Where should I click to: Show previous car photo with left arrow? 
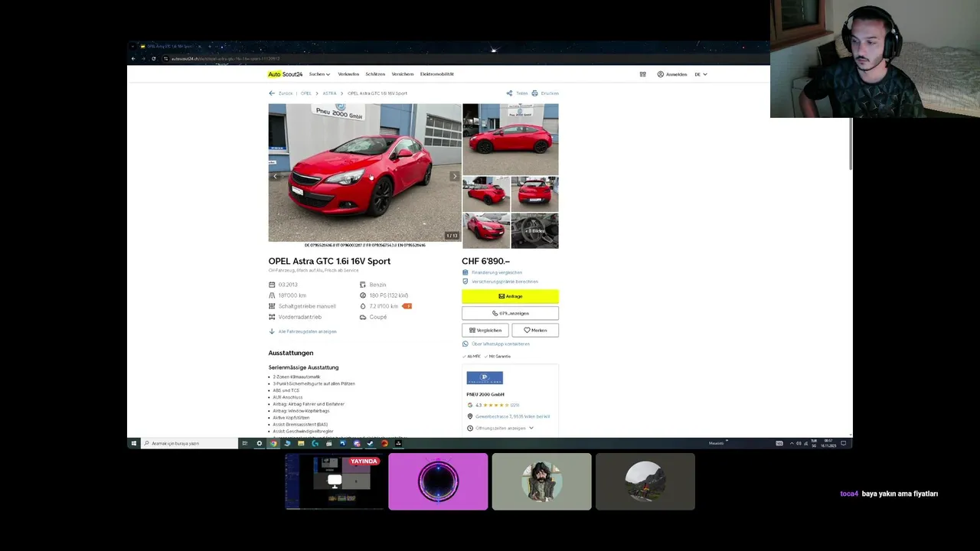[x=276, y=176]
